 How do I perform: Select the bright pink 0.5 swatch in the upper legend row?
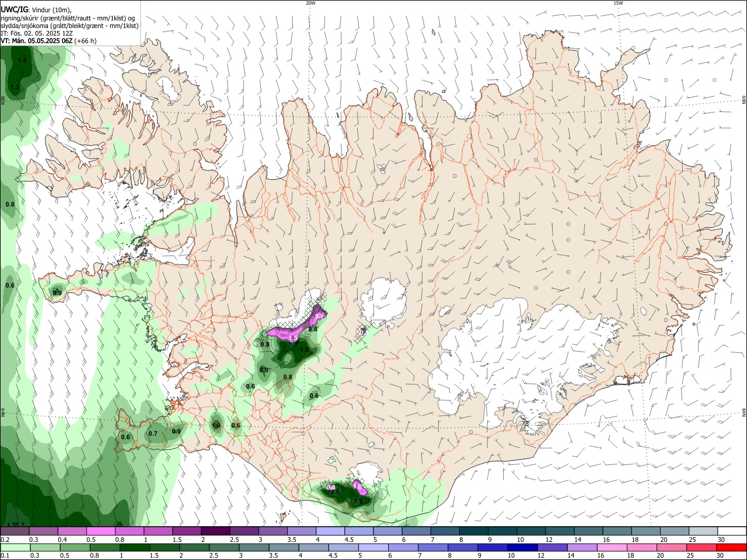(x=100, y=531)
